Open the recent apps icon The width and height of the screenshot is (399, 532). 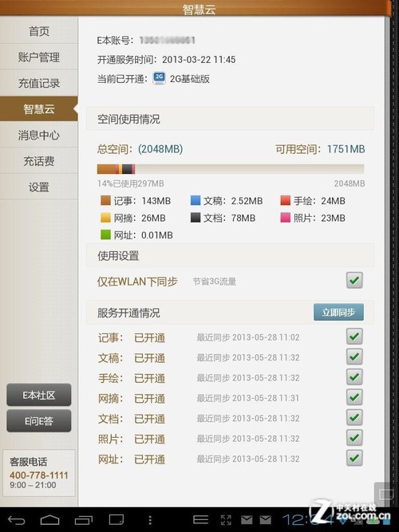83,520
